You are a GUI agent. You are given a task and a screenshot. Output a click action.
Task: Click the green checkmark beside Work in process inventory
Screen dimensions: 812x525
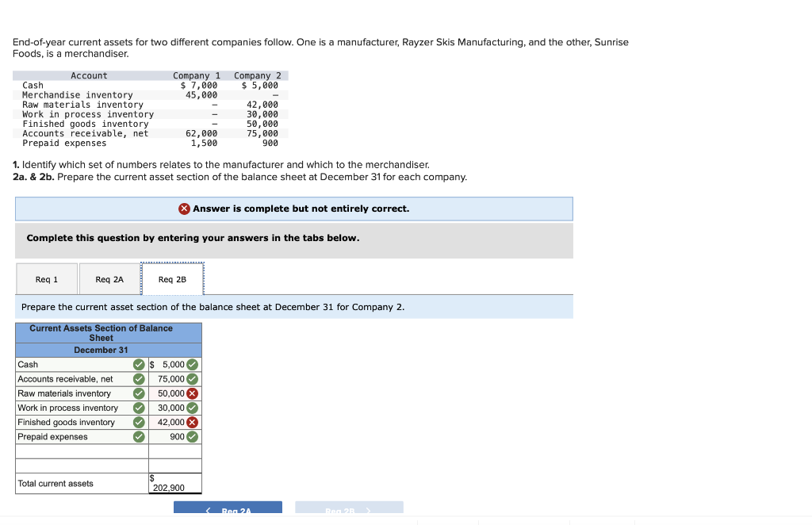(139, 408)
